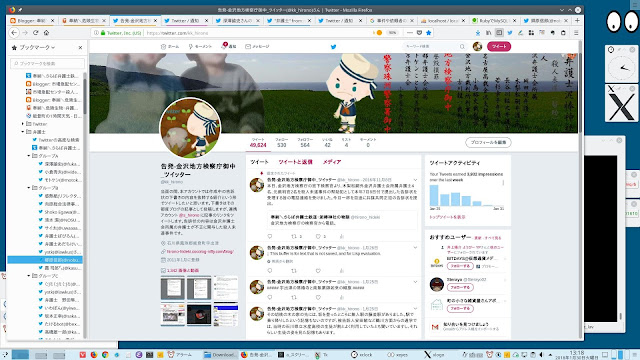Collapse the グループB bookmark folder
This screenshot has width=640, height=360.
click(x=29, y=188)
